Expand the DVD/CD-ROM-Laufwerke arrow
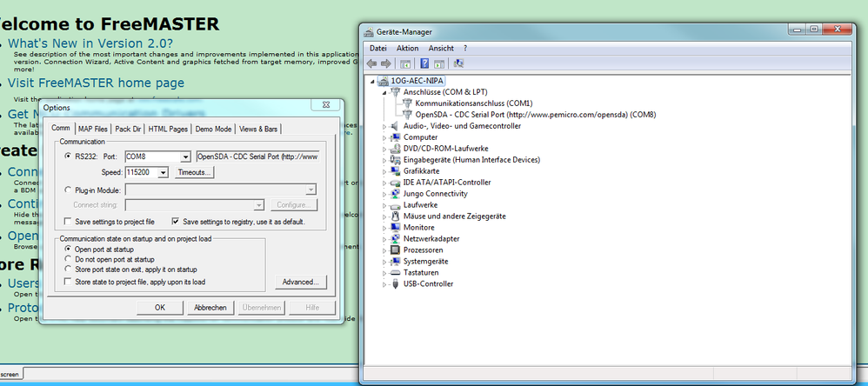Viewport: 868px width, 386px height. coord(384,149)
